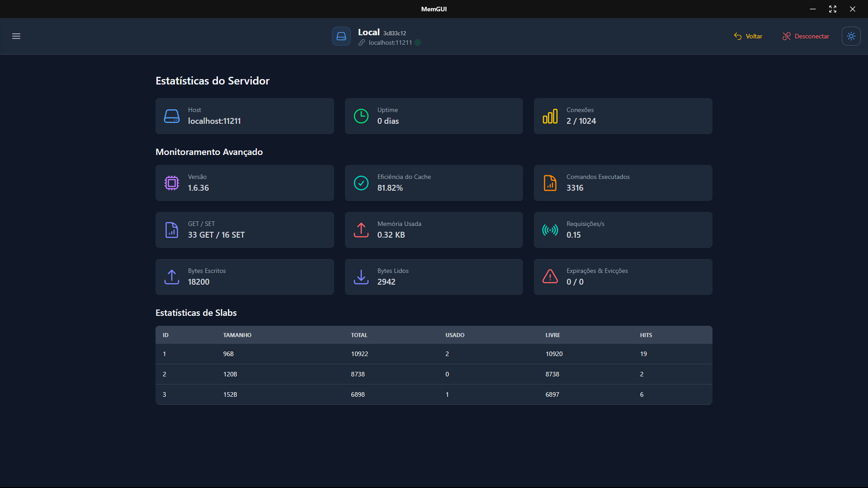
Task: Click the HITS column header
Action: coord(646,335)
